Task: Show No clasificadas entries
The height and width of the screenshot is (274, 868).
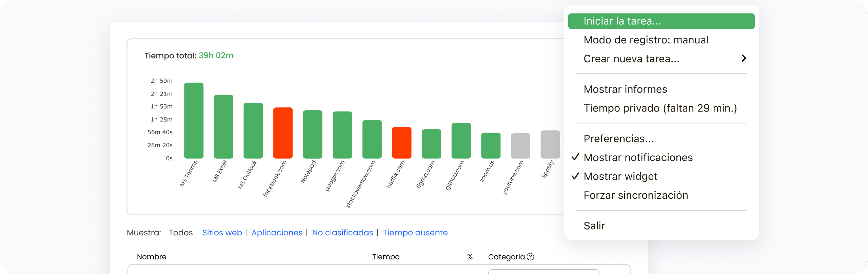Action: pos(342,233)
